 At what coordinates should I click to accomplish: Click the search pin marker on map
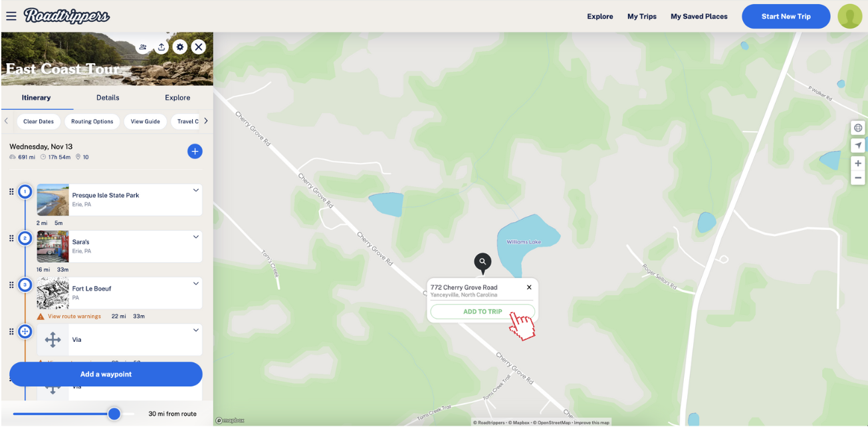[x=483, y=263]
